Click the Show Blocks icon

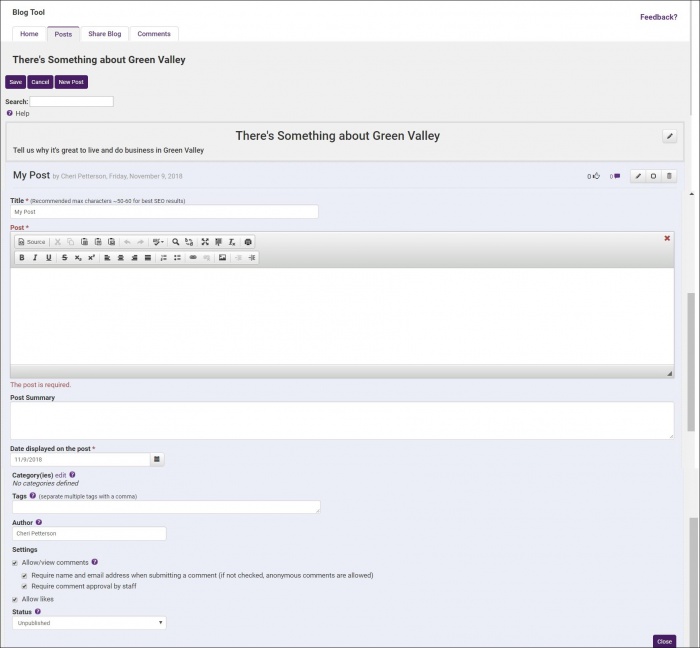[x=218, y=242]
